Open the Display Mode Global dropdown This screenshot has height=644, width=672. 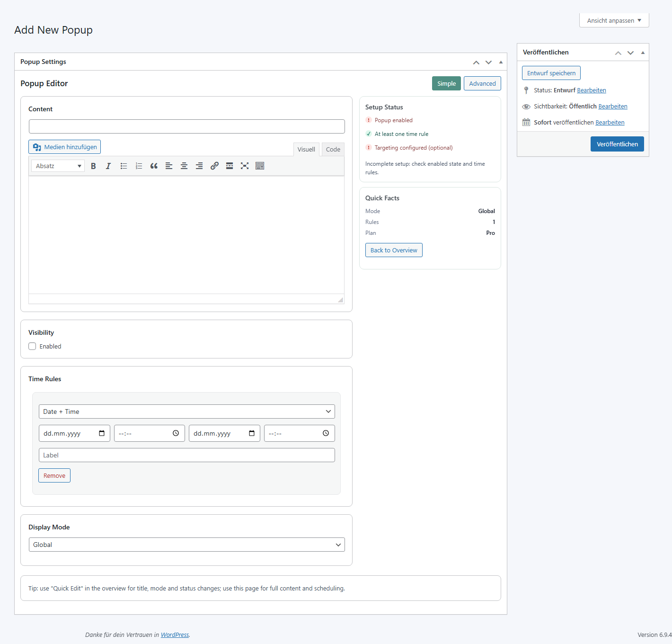tap(187, 545)
